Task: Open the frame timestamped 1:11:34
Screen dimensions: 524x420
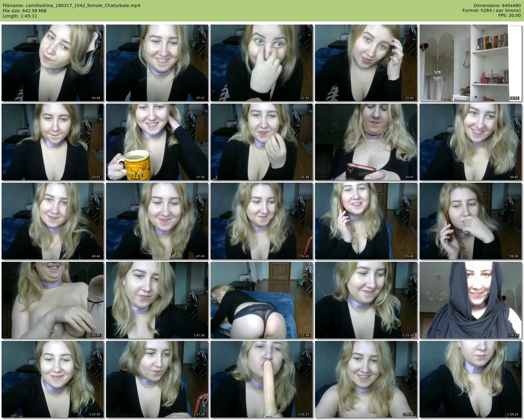Action: [262, 300]
